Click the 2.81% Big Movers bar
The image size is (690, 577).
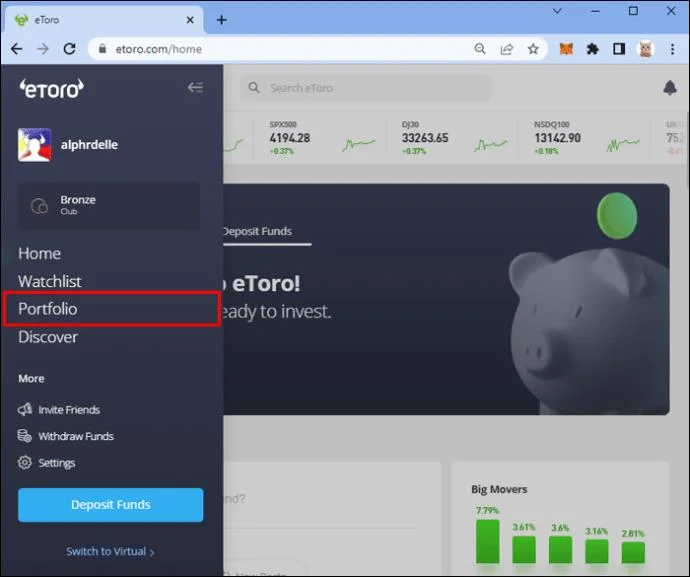tap(633, 553)
